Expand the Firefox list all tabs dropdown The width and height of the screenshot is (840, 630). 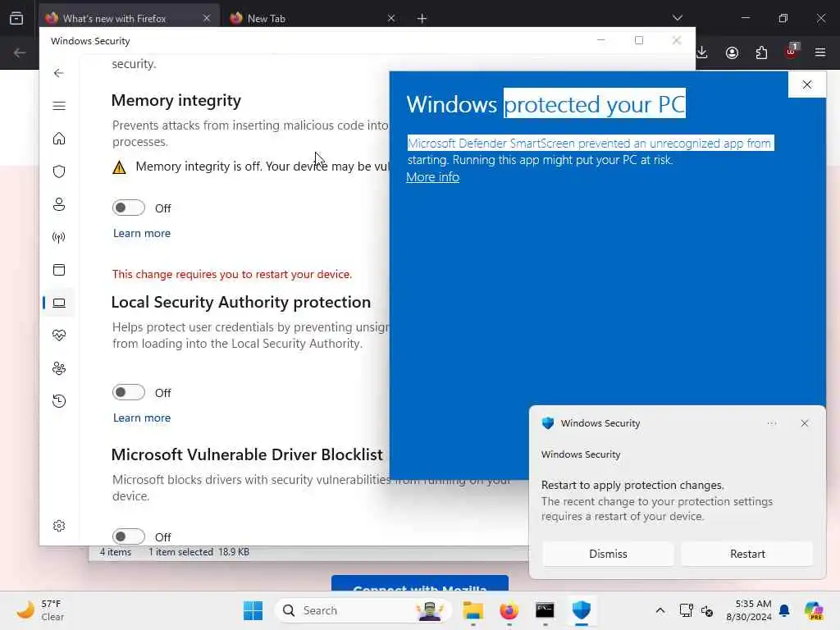point(677,18)
